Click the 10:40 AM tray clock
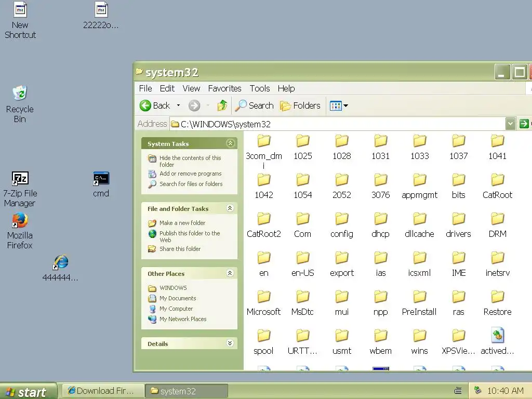532x399 pixels. [505, 391]
